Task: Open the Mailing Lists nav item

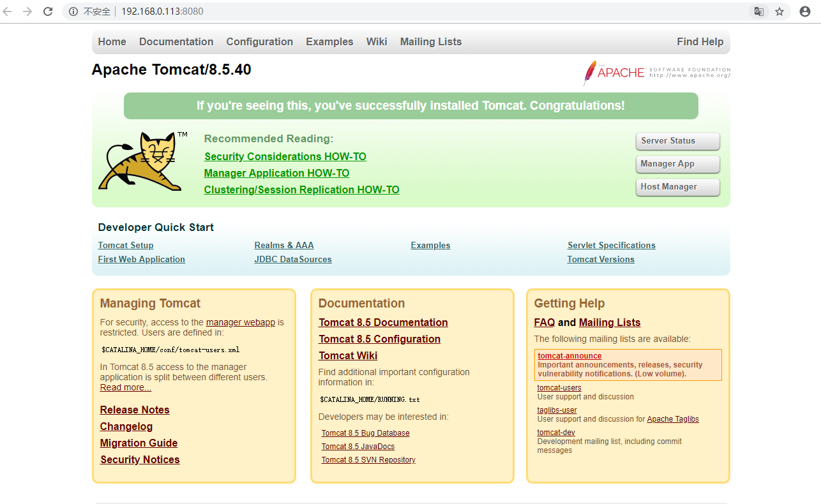Action: point(431,42)
